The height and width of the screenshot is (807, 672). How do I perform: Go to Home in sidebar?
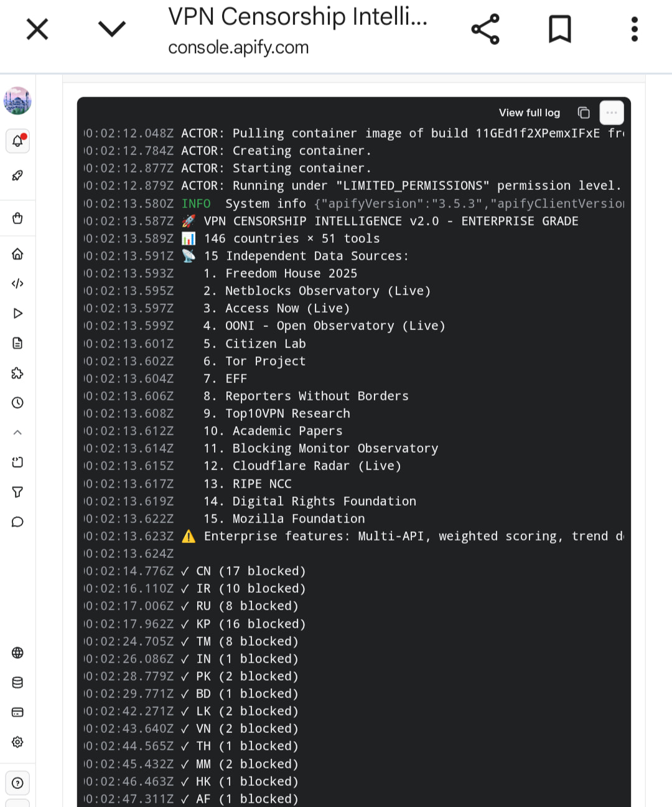coord(17,253)
